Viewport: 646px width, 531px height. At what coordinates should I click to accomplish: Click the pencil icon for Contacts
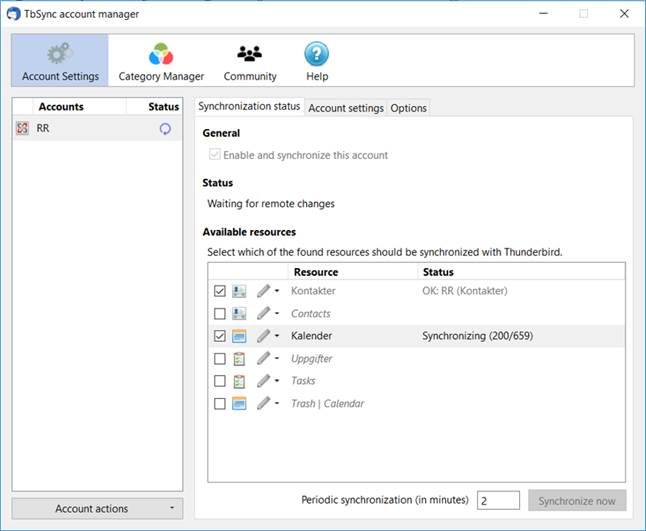263,313
